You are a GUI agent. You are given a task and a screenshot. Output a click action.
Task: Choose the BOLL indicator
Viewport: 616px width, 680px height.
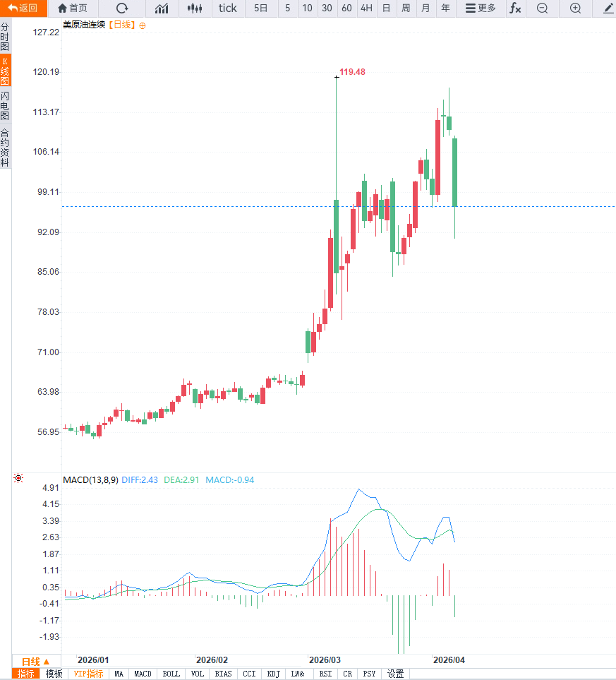tap(171, 674)
